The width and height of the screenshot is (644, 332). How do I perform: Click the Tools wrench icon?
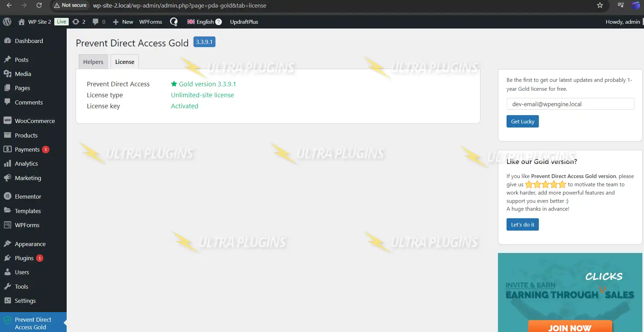click(x=8, y=286)
